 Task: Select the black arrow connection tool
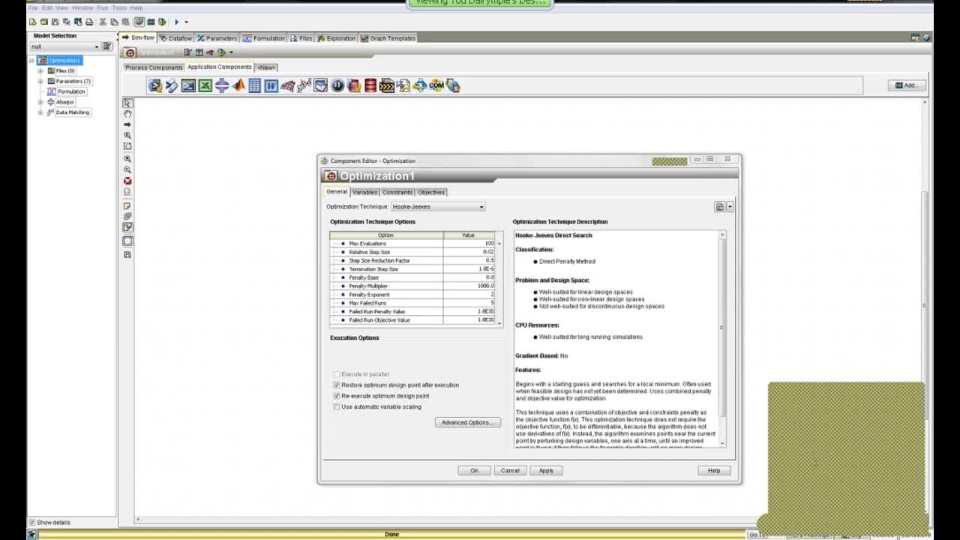click(127, 124)
